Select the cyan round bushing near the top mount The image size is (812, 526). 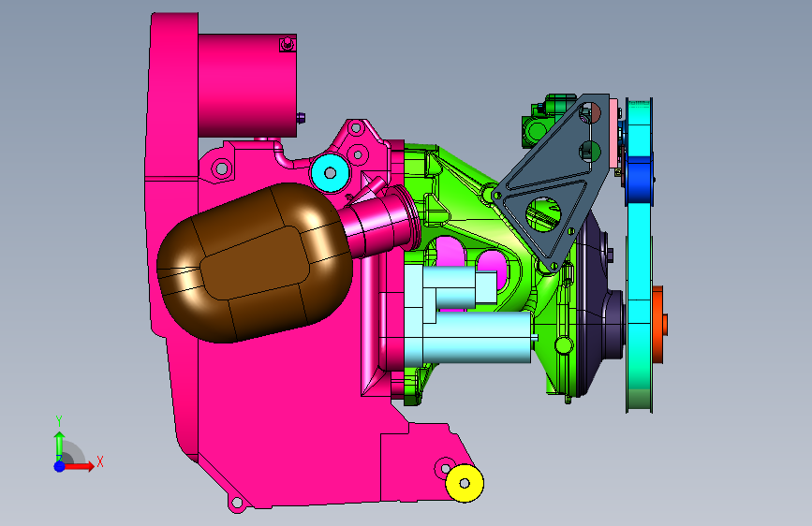pos(330,173)
